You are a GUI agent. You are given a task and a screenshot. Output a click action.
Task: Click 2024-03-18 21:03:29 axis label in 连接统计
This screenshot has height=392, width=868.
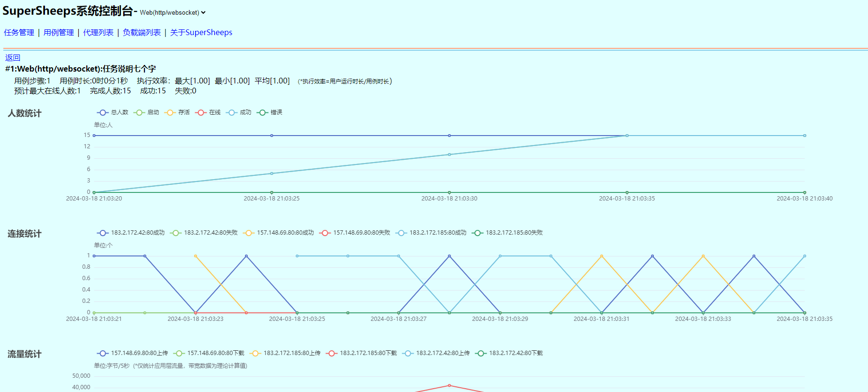click(x=500, y=319)
